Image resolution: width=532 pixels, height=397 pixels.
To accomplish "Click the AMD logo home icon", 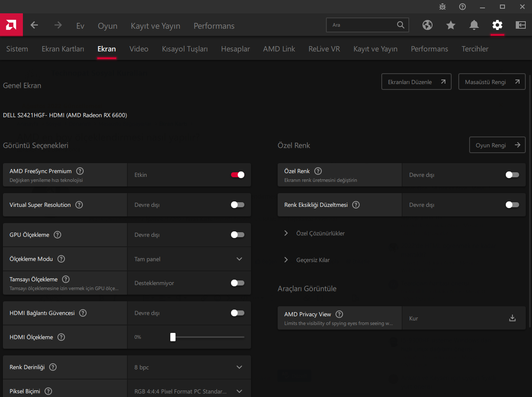I will [11, 25].
